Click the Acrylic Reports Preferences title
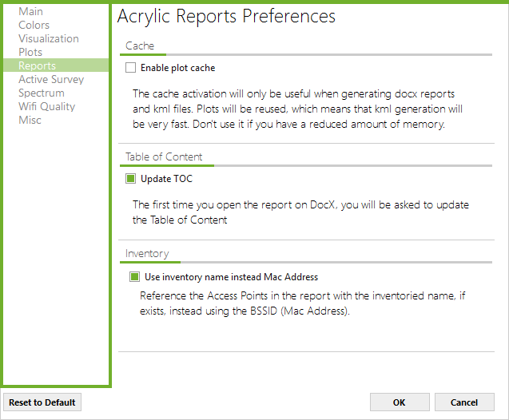The width and height of the screenshot is (509, 420). 226,16
